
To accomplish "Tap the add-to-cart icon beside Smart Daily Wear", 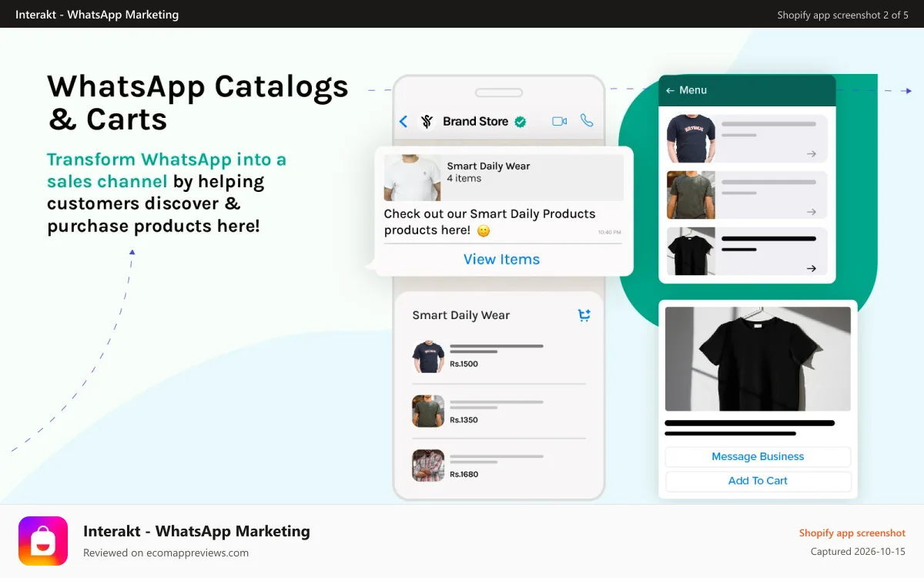I will (x=584, y=314).
